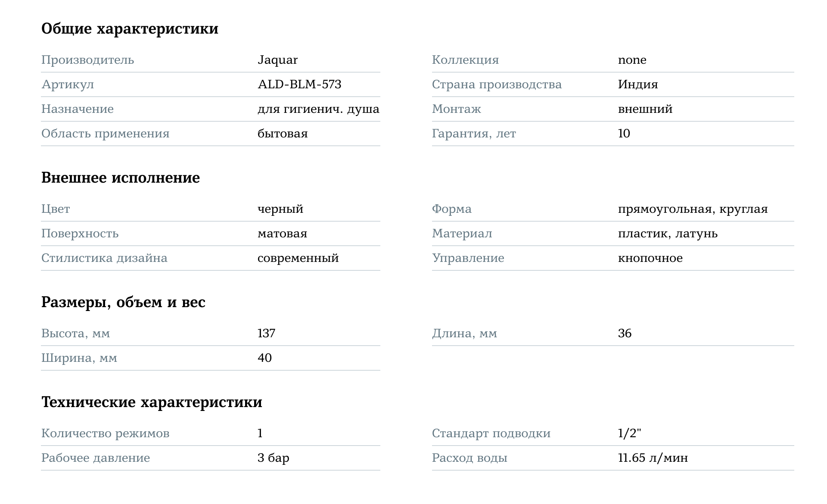Image resolution: width=827 pixels, height=504 pixels.
Task: Select the article number ALD-BLM-573
Action: click(x=299, y=84)
